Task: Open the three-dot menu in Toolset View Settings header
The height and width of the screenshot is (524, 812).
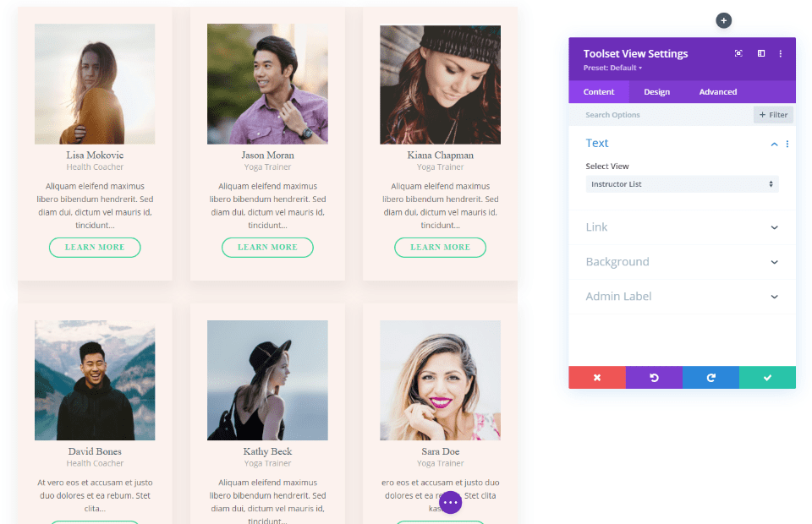Action: pyautogui.click(x=780, y=53)
